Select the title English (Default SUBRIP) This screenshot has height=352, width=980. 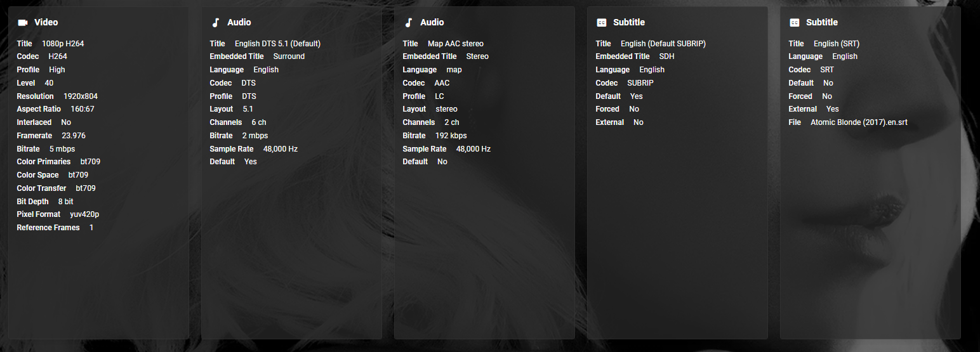[663, 44]
